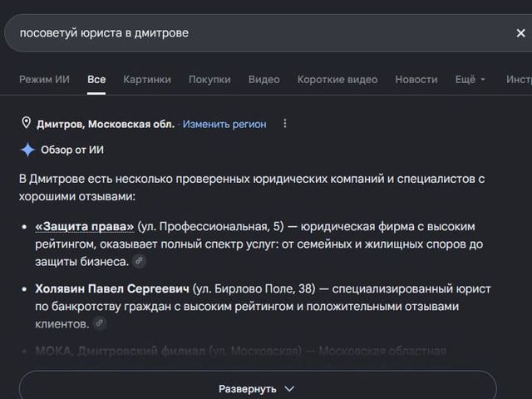
Task: Expand the Ещё dropdown menu
Action: (470, 80)
